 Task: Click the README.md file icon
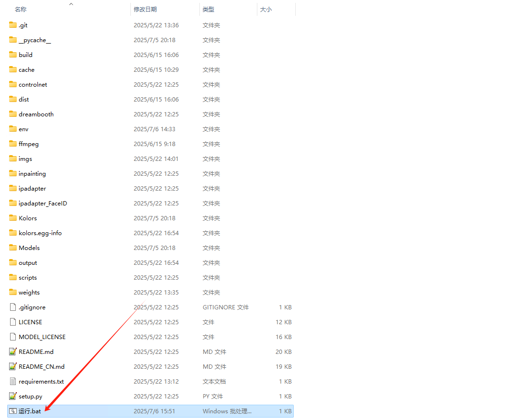point(13,352)
